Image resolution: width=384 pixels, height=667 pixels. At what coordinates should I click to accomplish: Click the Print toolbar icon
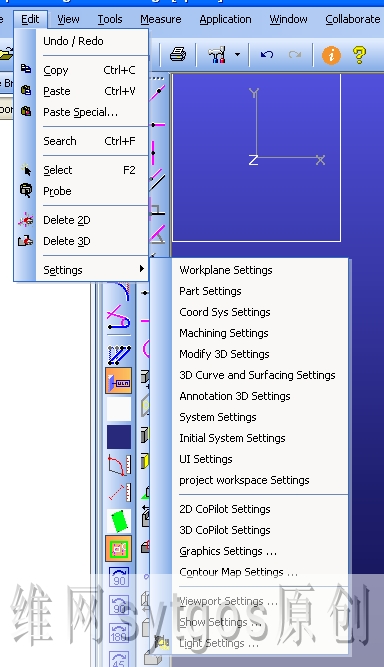coord(178,54)
